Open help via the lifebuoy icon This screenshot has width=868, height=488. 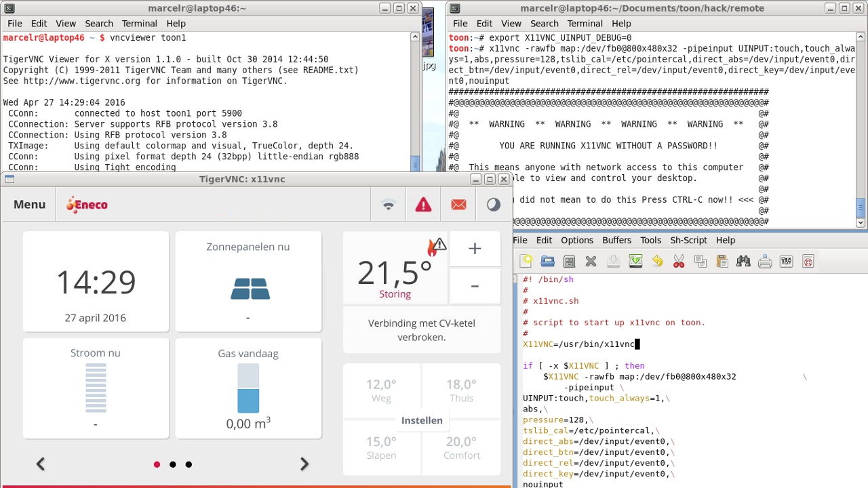[808, 262]
